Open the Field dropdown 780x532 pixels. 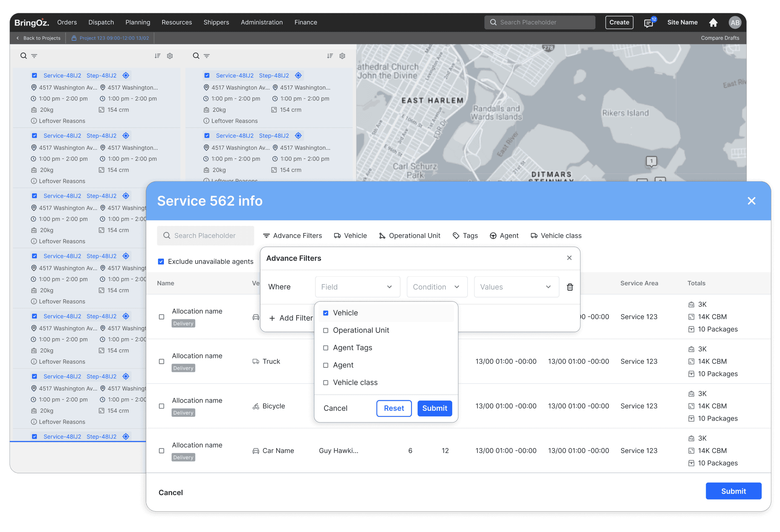point(357,287)
